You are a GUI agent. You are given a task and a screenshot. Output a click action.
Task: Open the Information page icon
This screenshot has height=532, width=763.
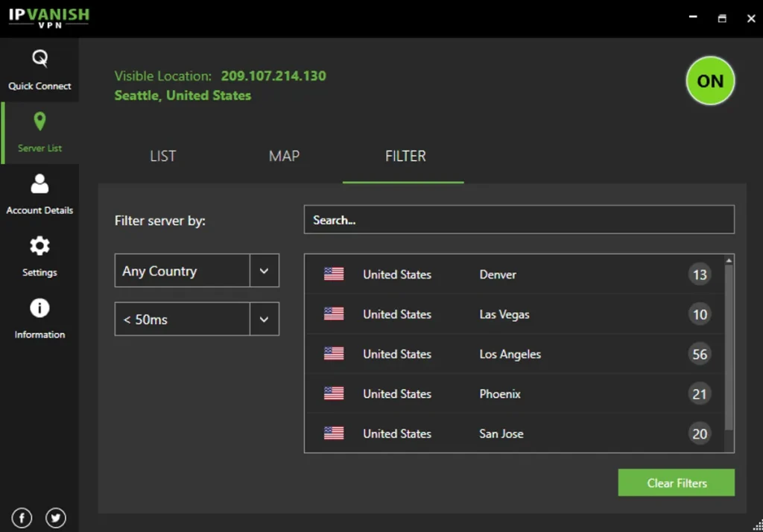[39, 308]
